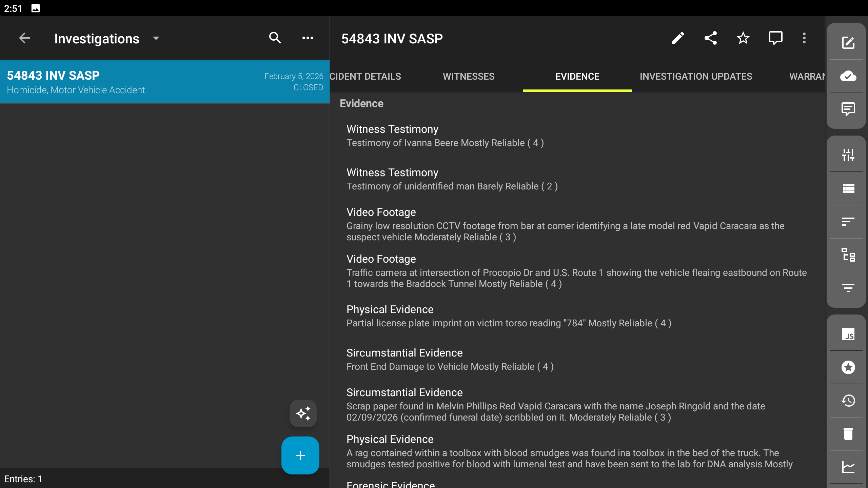Open the JS scripts sidebar icon

(x=848, y=334)
